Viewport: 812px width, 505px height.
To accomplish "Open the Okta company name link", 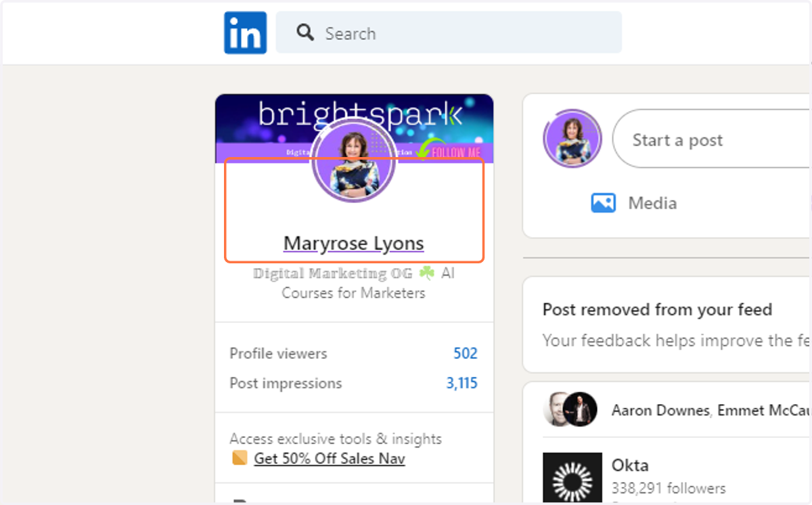I will pyautogui.click(x=630, y=466).
